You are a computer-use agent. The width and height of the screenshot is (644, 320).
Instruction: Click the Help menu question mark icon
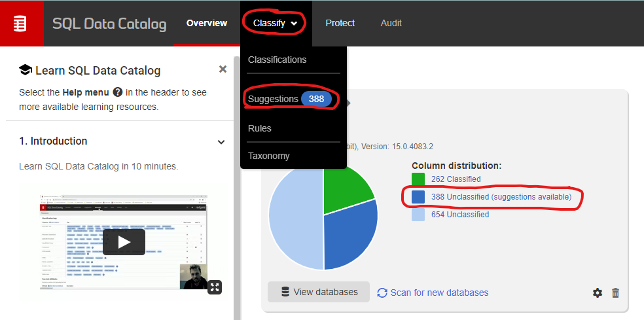[118, 92]
